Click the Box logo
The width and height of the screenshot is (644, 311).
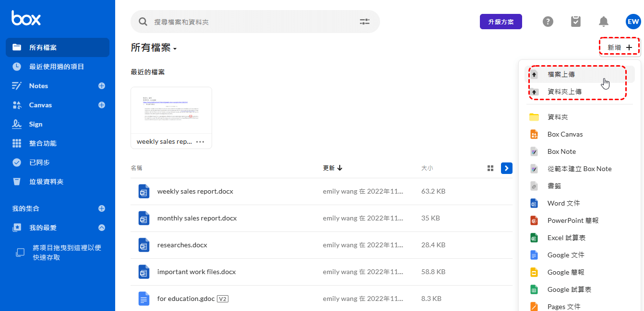[x=26, y=18]
